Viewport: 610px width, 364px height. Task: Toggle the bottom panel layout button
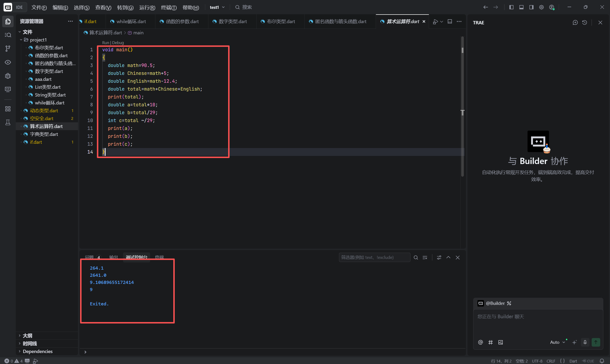point(521,7)
